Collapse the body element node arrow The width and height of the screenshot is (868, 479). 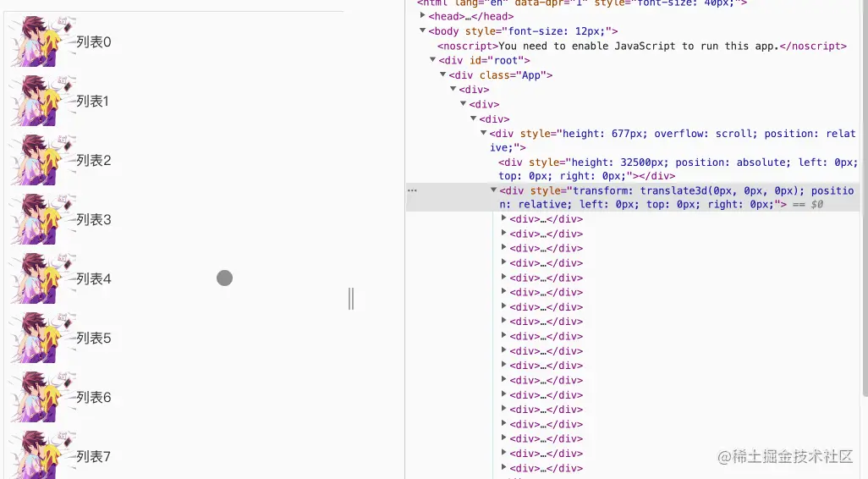pos(422,31)
